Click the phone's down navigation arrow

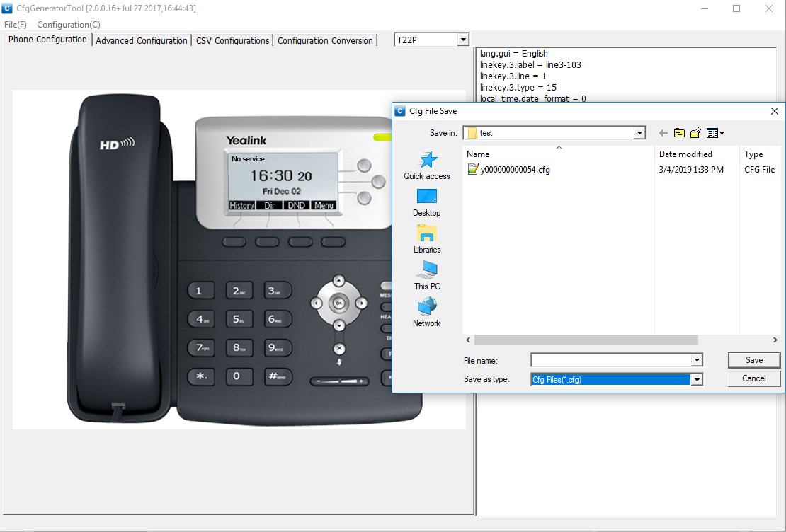(x=339, y=325)
